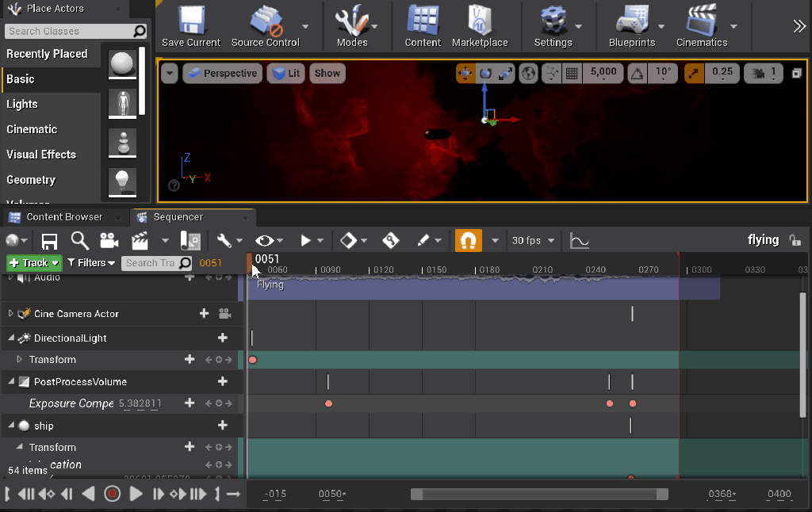Viewport: 812px width, 512px height.
Task: Select the Visual Effects category
Action: click(x=41, y=155)
